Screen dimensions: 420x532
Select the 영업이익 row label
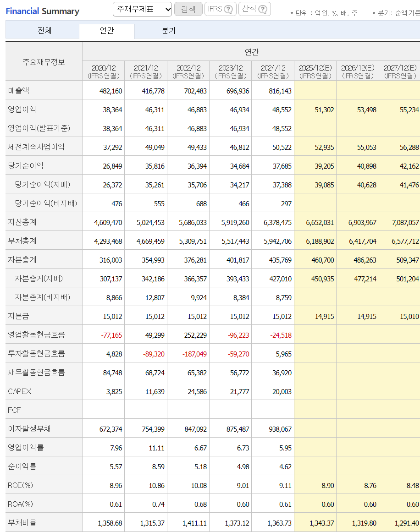click(22, 109)
